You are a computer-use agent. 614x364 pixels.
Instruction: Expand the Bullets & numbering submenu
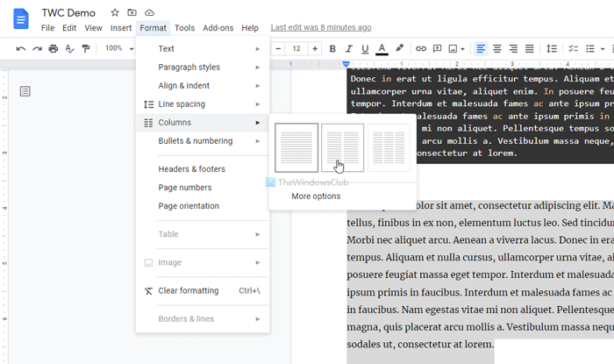pos(203,141)
